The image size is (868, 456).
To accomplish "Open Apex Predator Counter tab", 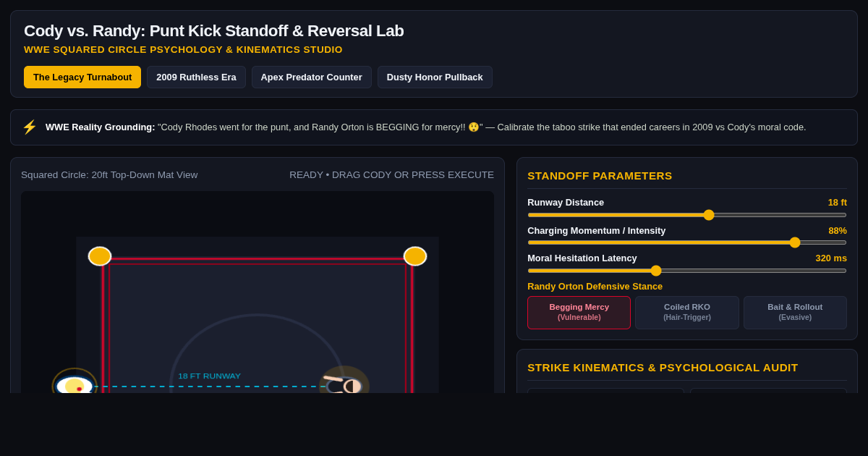I will click(312, 77).
